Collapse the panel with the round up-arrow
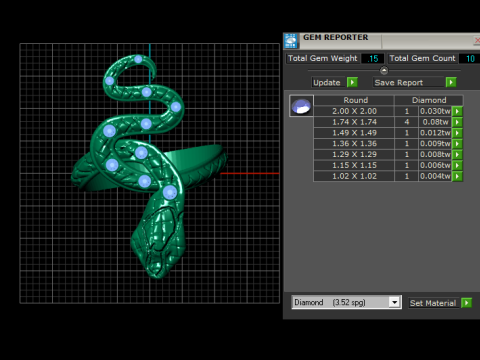The image size is (480, 360). click(384, 70)
